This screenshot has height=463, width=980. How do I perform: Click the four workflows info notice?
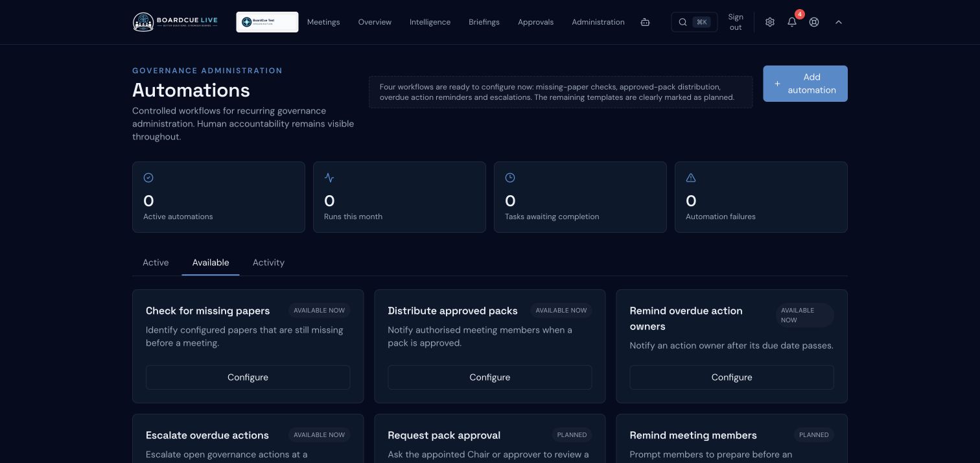click(561, 92)
